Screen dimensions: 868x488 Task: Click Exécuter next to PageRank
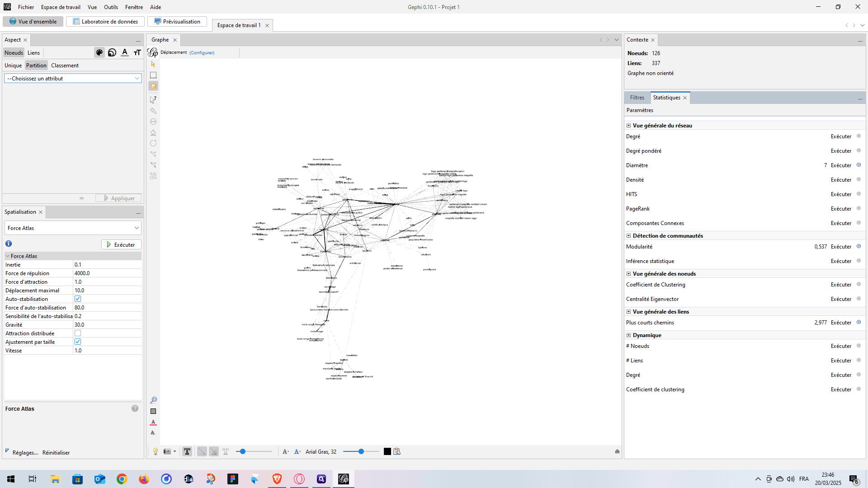(x=841, y=209)
